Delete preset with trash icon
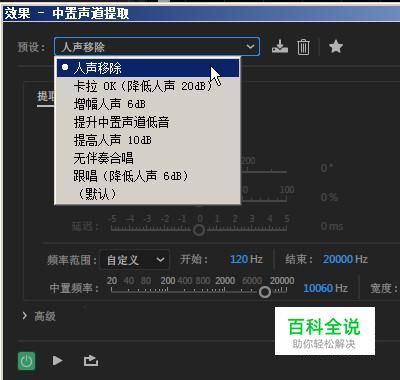Screen dimensions: 400x380 303,47
